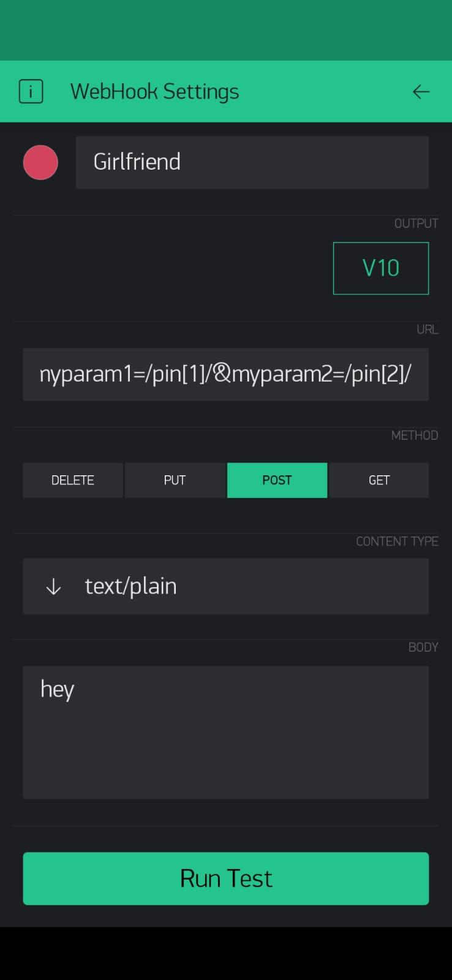Screen dimensions: 452x980
Task: Confirm POST as the active method
Action: (277, 480)
